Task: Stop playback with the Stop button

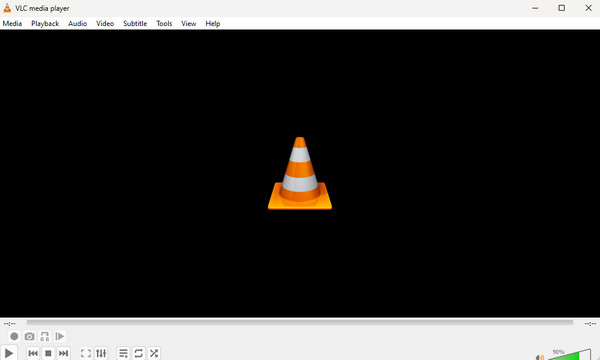Action: pos(48,353)
